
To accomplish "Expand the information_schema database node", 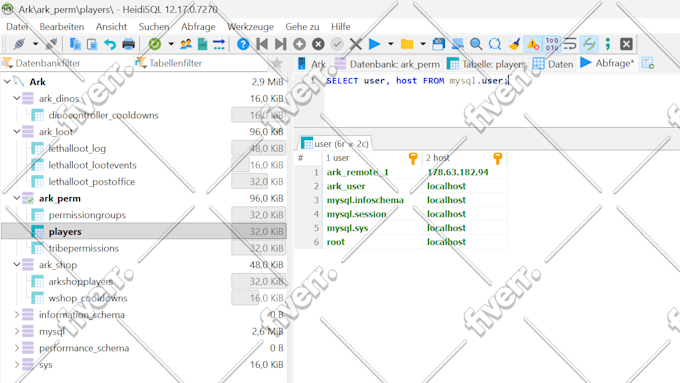I will 16,314.
